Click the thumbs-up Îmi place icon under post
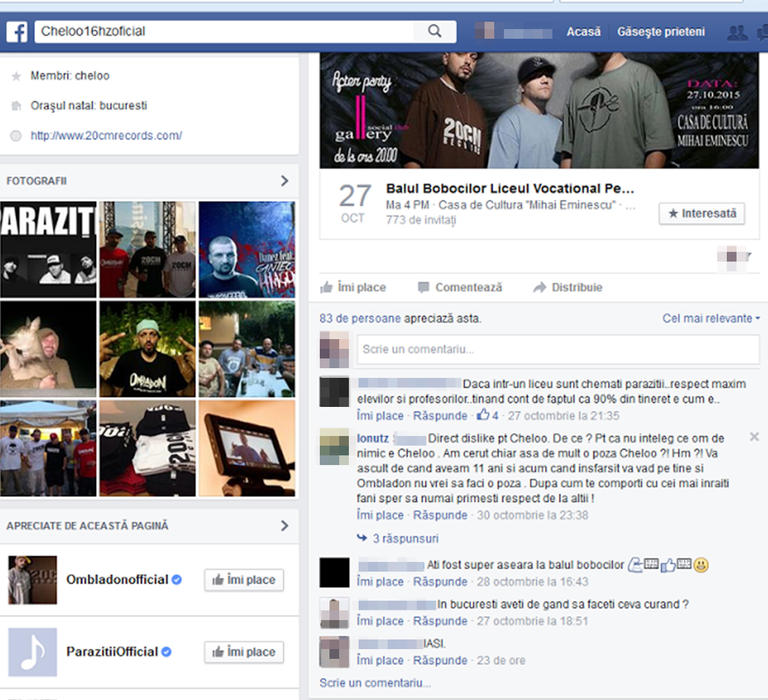 [326, 287]
